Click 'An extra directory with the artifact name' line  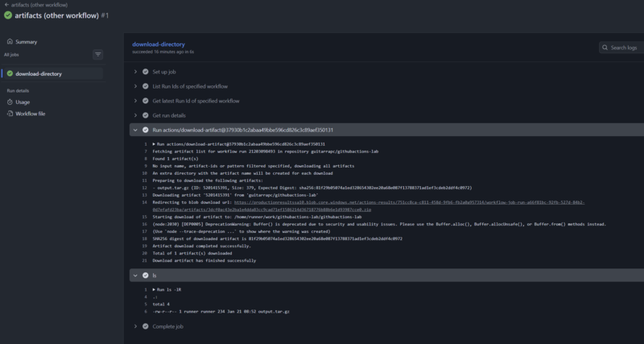point(242,173)
